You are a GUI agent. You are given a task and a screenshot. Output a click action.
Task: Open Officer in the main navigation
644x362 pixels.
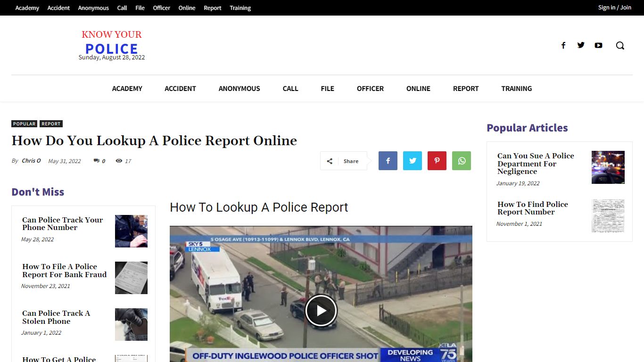370,89
